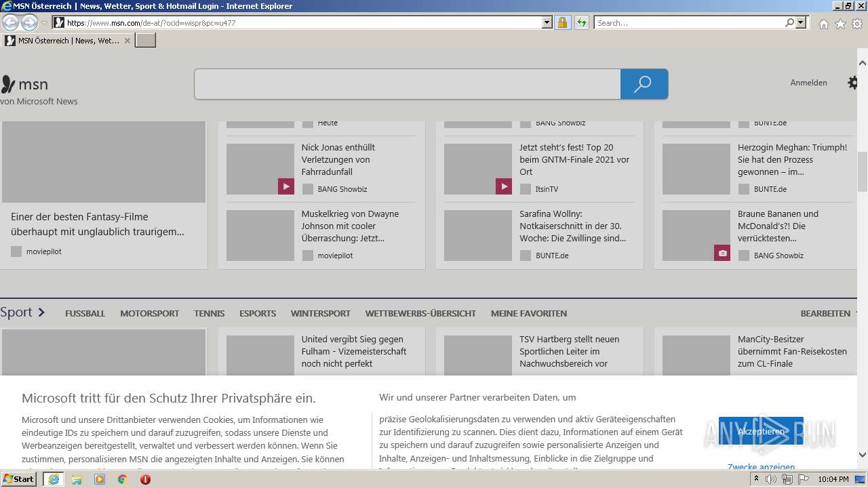Screen dimensions: 868x488
Task: Expand the address bar history dropdown
Action: coord(547,22)
